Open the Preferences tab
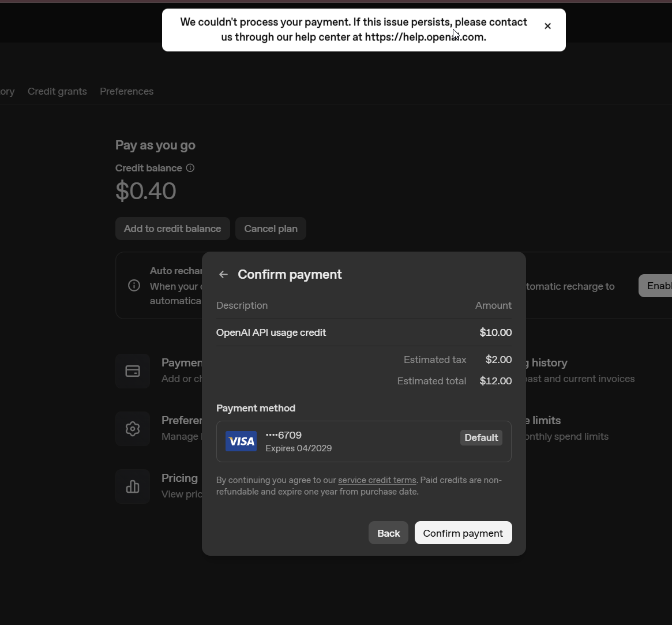 [x=126, y=91]
